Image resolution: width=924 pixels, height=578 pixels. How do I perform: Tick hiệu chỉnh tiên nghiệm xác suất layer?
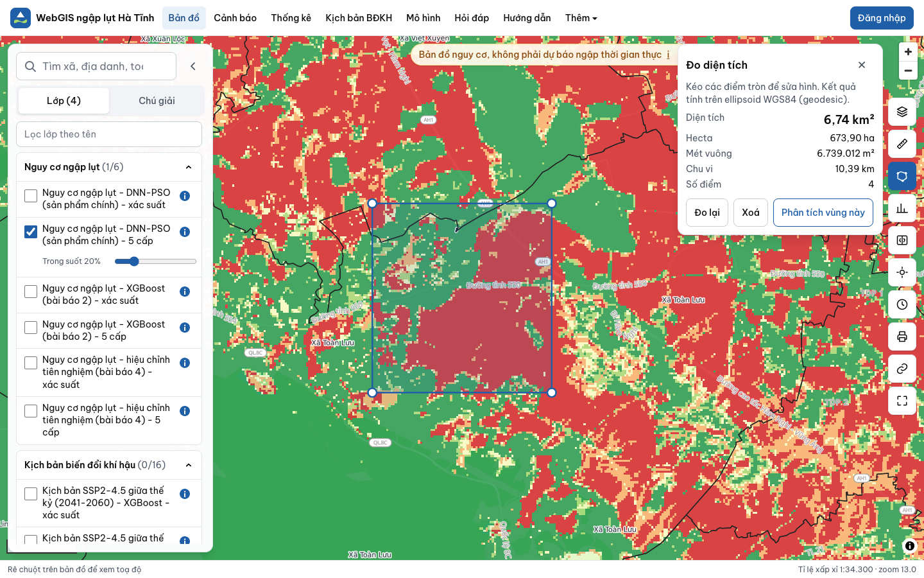pyautogui.click(x=31, y=363)
